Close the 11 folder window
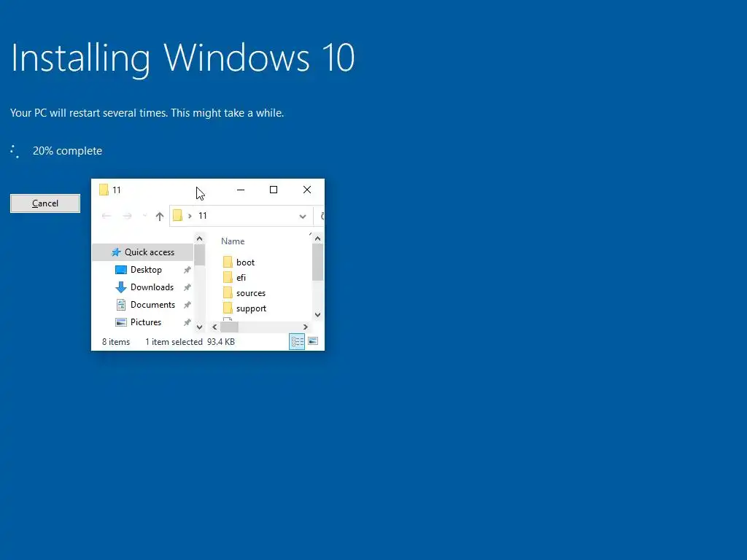 (x=307, y=190)
